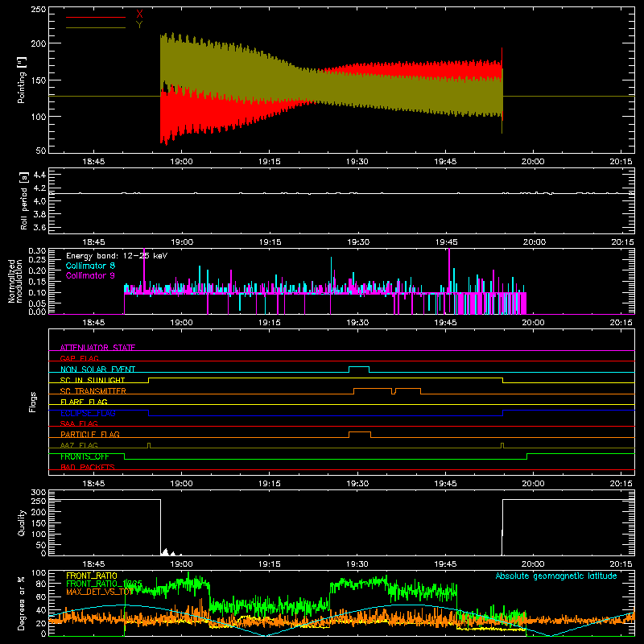The height and width of the screenshot is (644, 644).
Task: Click the 'Normalized modulation' axis title
Action: pos(14,281)
